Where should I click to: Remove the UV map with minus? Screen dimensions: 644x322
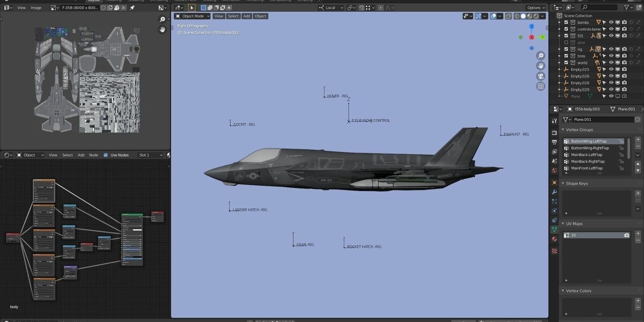(x=638, y=241)
